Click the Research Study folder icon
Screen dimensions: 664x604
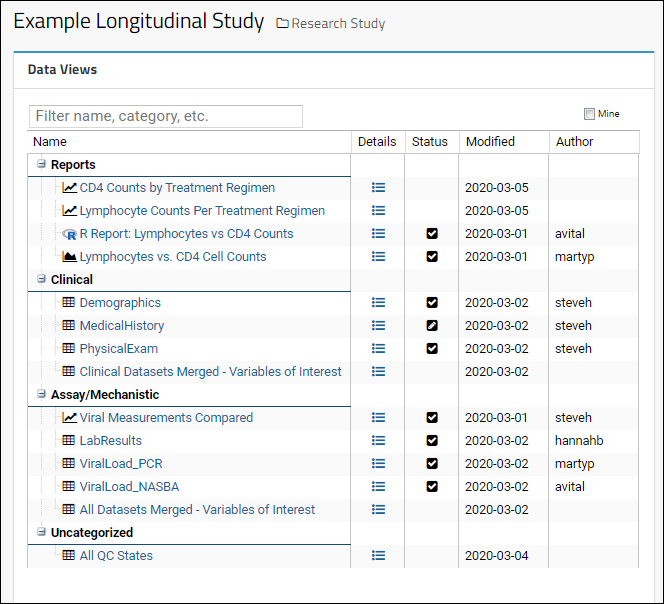282,23
